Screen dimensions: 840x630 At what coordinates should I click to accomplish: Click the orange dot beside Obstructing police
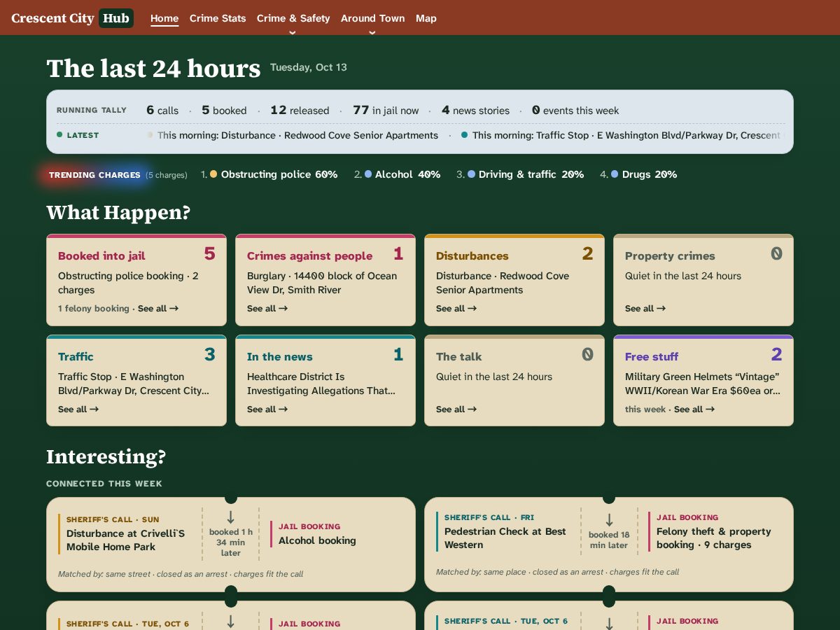213,174
